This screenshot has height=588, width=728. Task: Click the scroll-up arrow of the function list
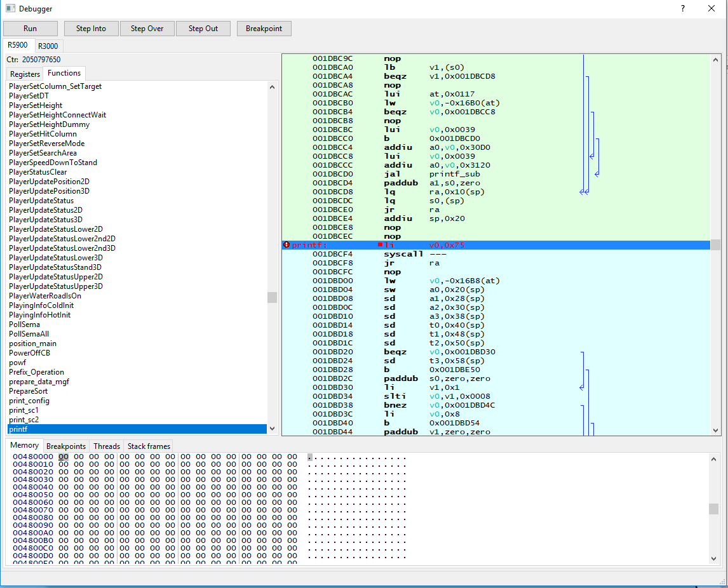coord(273,86)
